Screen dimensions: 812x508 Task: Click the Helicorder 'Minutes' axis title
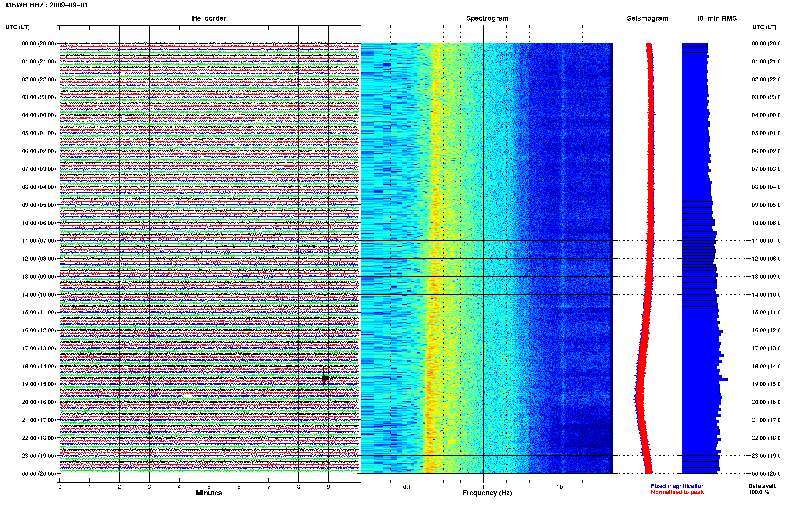pyautogui.click(x=209, y=493)
